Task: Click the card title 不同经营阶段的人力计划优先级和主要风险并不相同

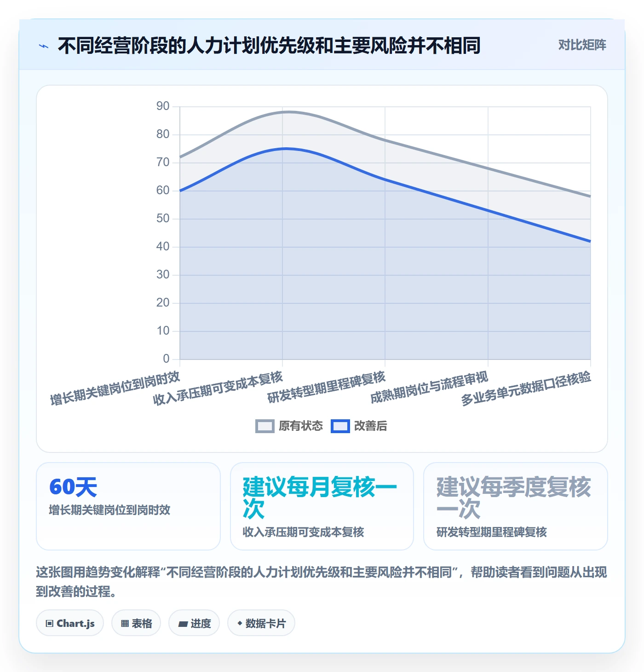Action: [269, 46]
